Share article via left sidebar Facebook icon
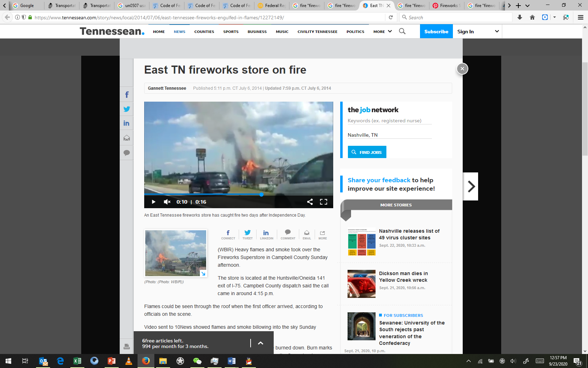The height and width of the screenshot is (368, 588). [x=127, y=95]
